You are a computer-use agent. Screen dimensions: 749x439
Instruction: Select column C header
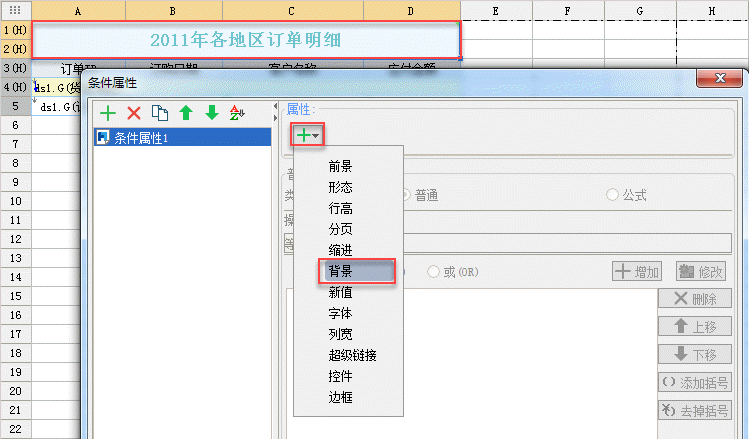pyautogui.click(x=292, y=11)
